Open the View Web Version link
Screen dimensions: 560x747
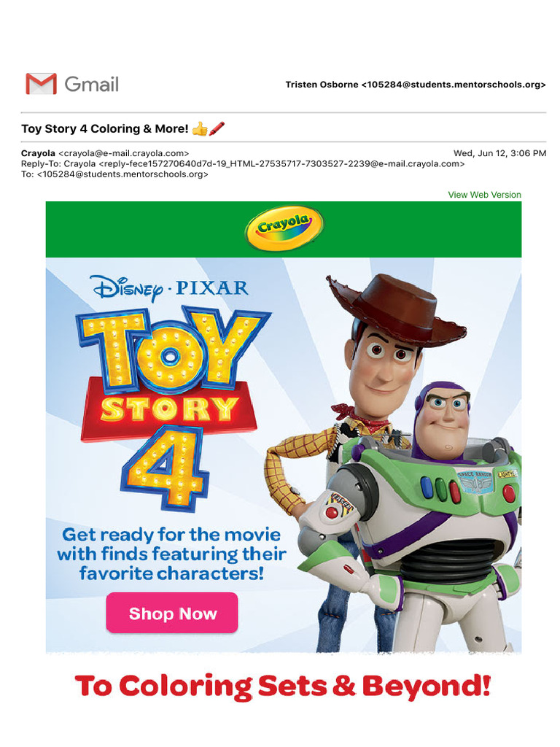[484, 195]
